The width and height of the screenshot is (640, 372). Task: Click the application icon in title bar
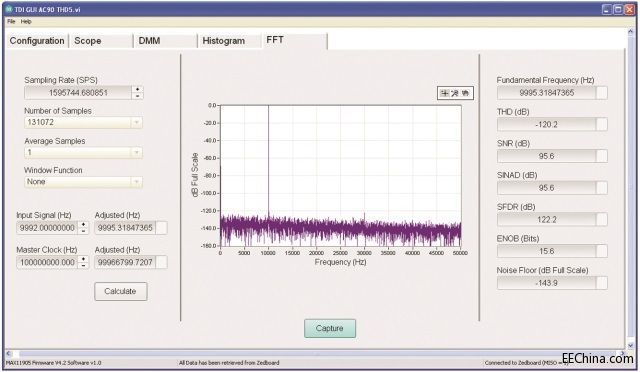click(9, 9)
